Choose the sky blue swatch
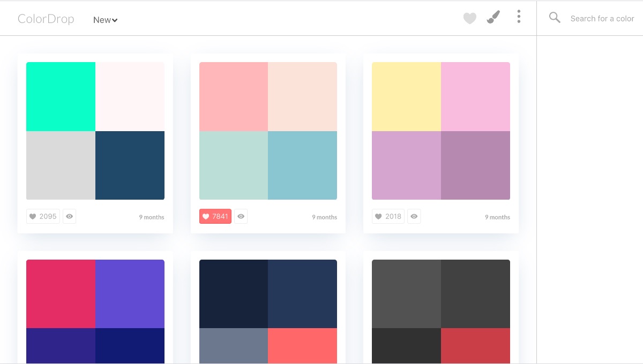Screen dimensions: 643x364 click(303, 165)
